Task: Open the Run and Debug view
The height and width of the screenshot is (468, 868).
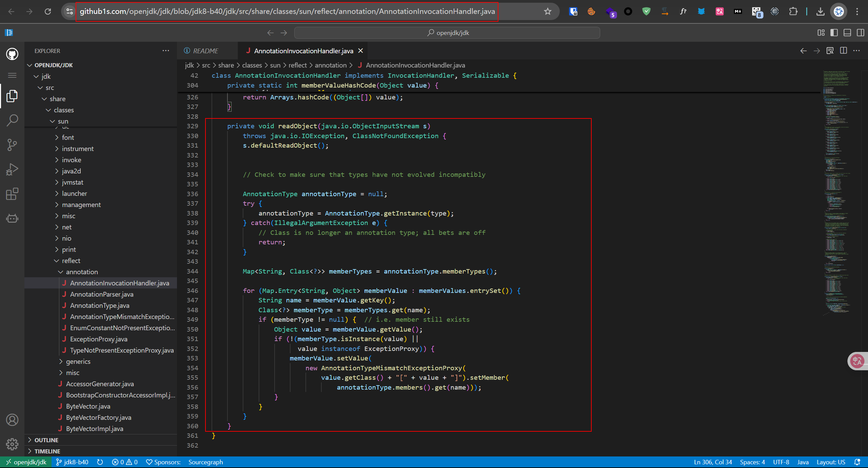Action: coord(12,169)
